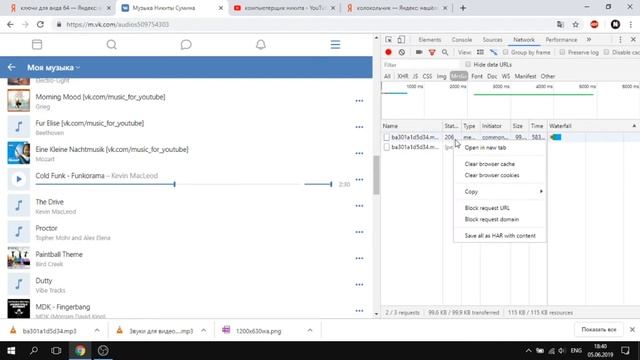Play the Cold Funk - Funkorama track
Viewport: 640px width, 360px height.
point(19,179)
